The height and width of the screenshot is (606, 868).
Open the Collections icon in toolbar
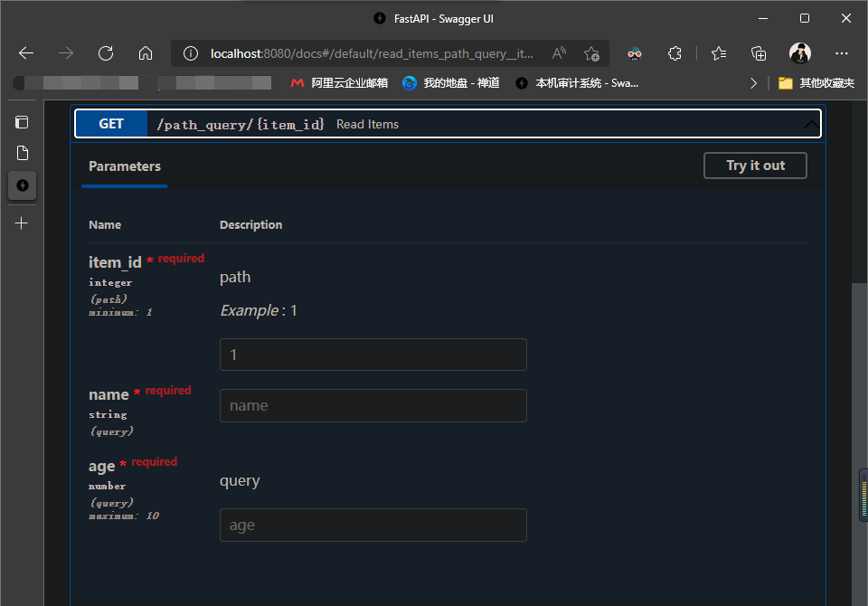click(759, 53)
